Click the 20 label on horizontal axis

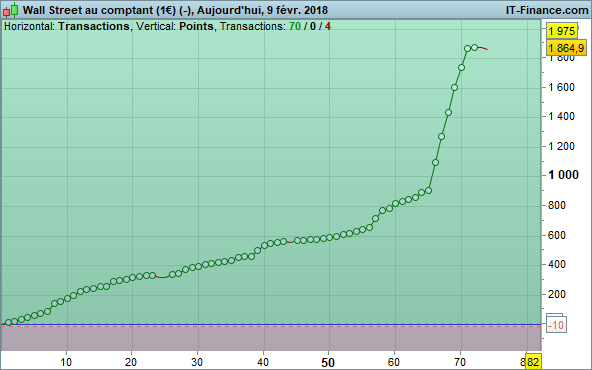[131, 362]
